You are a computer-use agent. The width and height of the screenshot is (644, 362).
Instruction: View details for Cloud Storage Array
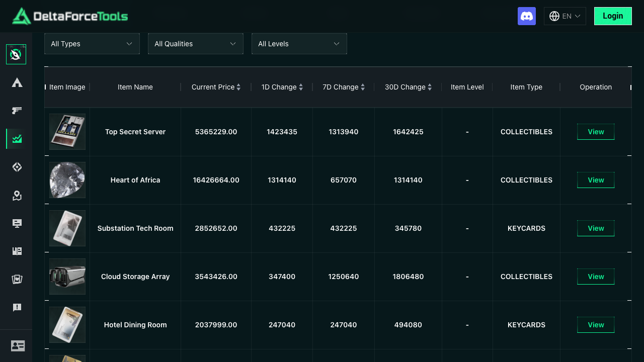(x=596, y=277)
